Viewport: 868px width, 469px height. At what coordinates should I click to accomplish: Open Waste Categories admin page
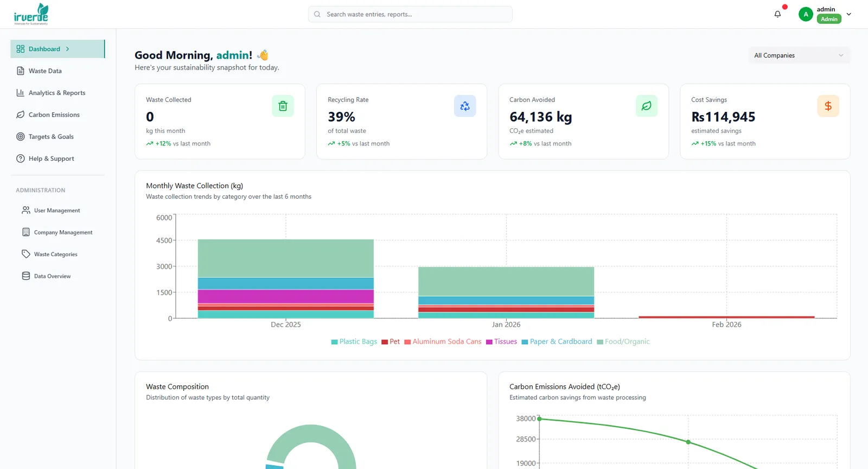pos(58,254)
